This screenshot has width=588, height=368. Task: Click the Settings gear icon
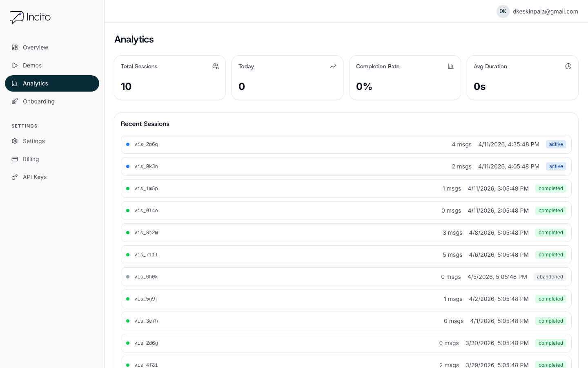15,141
